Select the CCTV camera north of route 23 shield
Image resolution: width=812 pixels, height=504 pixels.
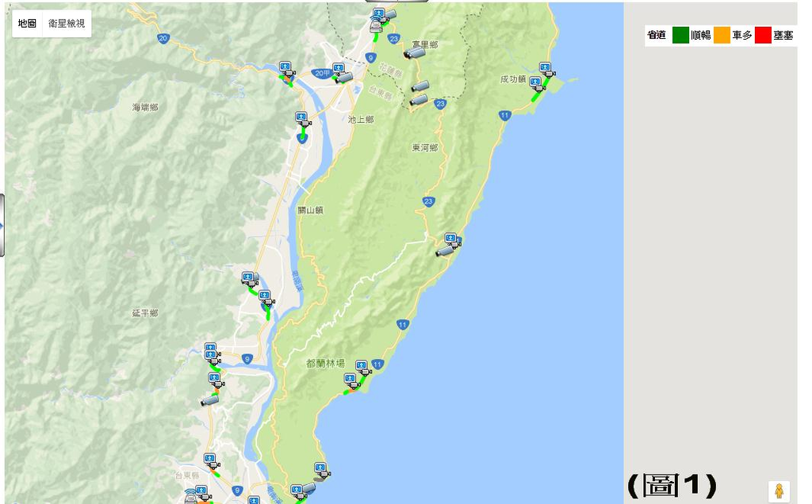(419, 86)
